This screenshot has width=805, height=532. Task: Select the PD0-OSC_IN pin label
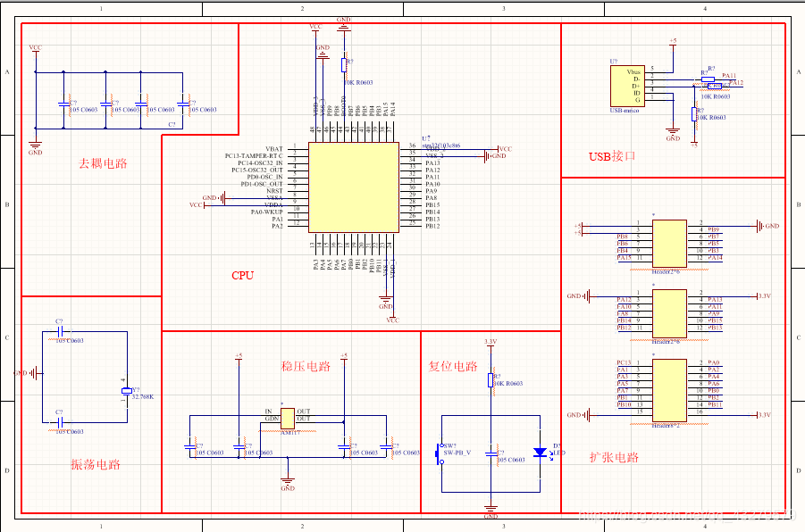pos(265,177)
